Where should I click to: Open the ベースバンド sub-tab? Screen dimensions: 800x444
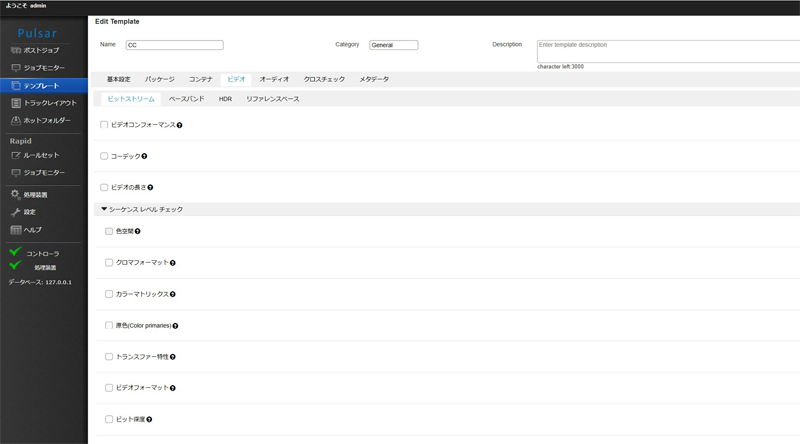[x=186, y=99]
